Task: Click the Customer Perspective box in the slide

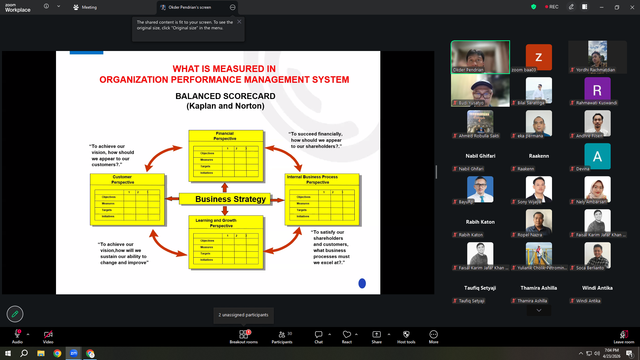Action: [x=127, y=199]
